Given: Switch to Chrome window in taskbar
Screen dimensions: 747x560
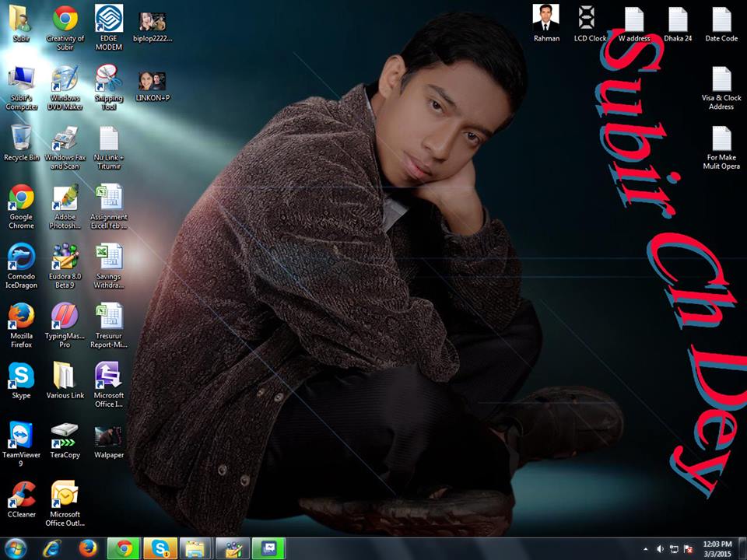Looking at the screenshot, I should click(124, 549).
